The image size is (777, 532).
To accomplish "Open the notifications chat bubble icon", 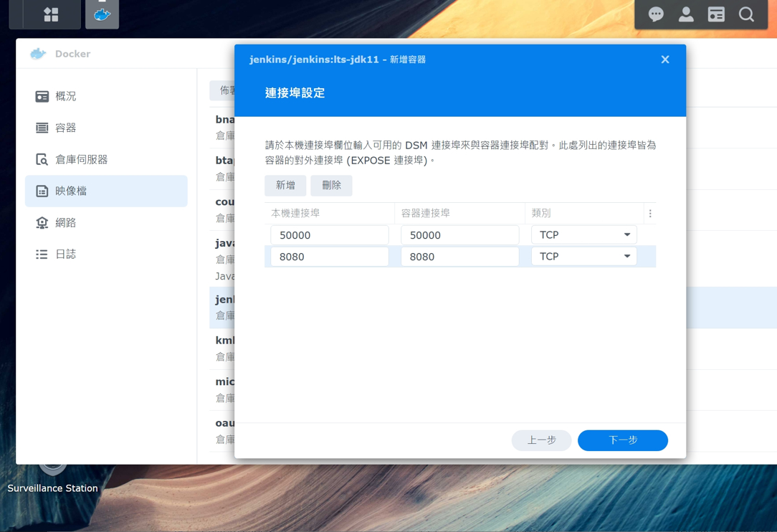I will point(656,14).
